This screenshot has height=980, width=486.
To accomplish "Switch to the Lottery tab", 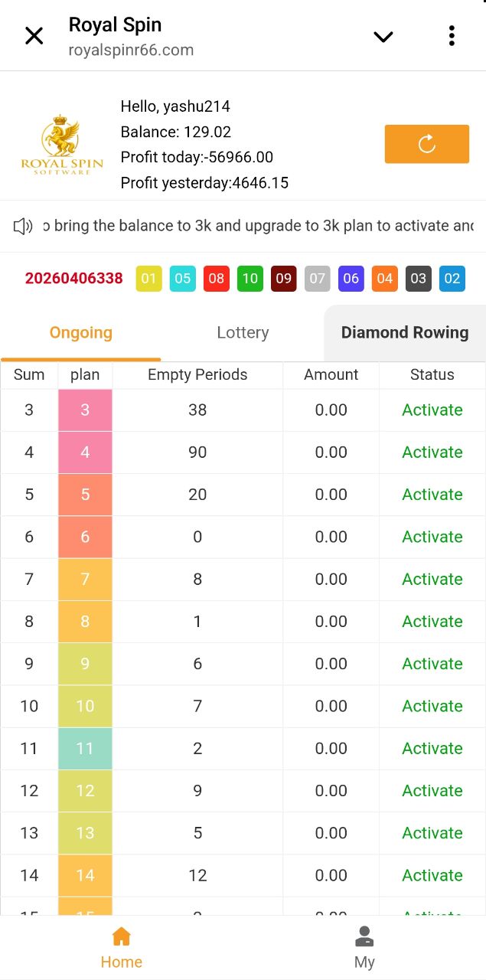I will [x=243, y=332].
